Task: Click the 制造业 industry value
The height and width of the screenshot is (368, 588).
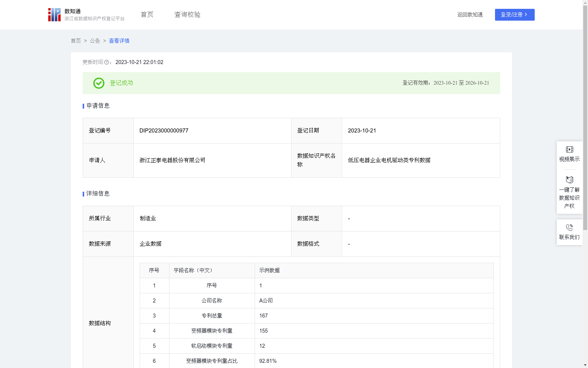Action: pyautogui.click(x=148, y=219)
